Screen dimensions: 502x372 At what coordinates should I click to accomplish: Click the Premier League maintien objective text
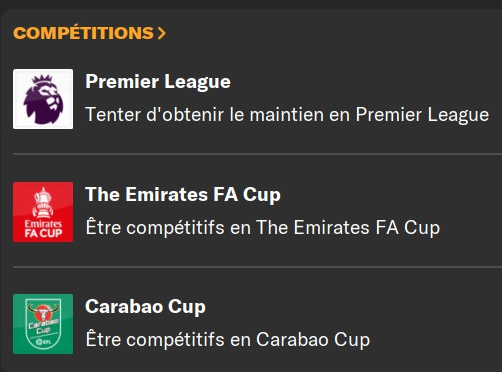pyautogui.click(x=287, y=115)
